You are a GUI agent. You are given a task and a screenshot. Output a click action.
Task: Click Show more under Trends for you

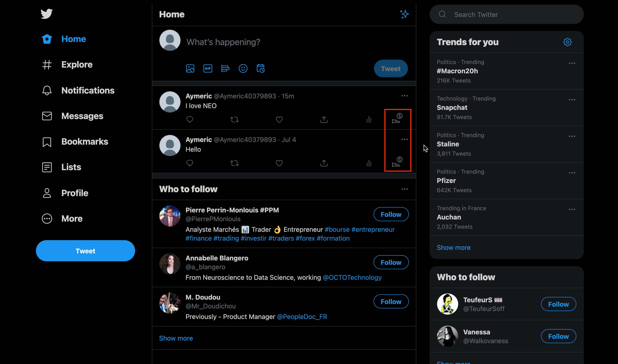click(453, 247)
